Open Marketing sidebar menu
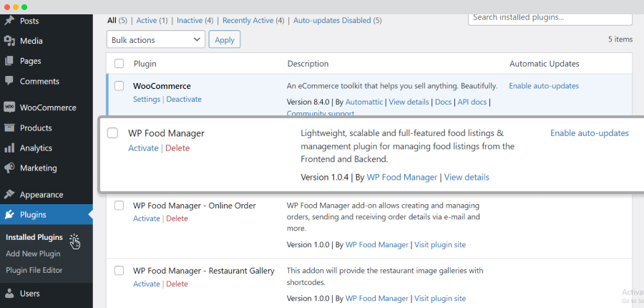The image size is (644, 308). coord(38,168)
